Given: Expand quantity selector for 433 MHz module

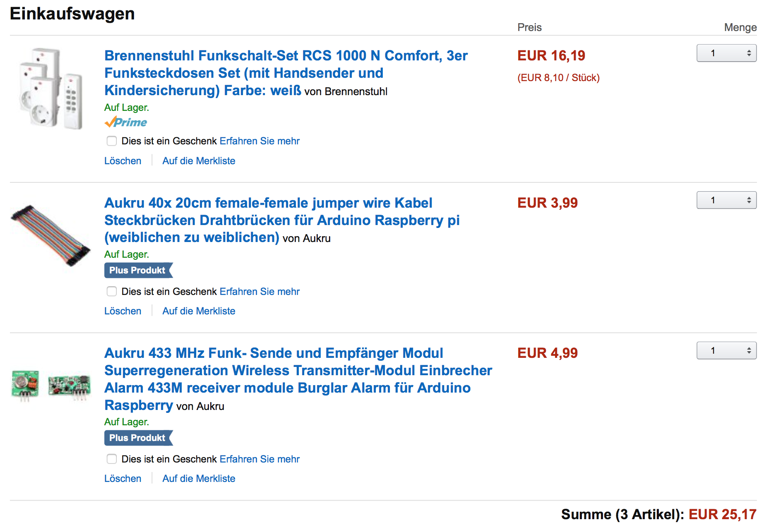Looking at the screenshot, I should (x=726, y=351).
